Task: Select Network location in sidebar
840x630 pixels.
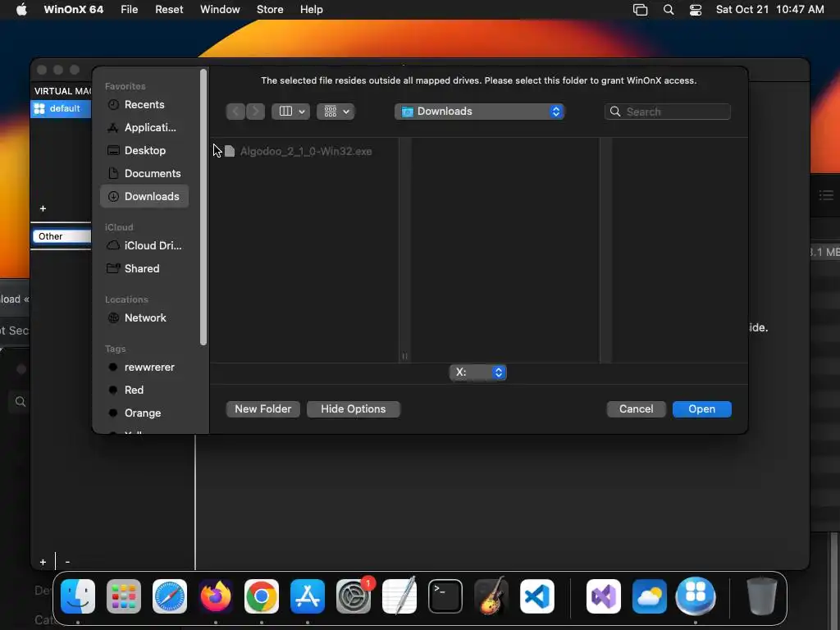Action: point(144,317)
